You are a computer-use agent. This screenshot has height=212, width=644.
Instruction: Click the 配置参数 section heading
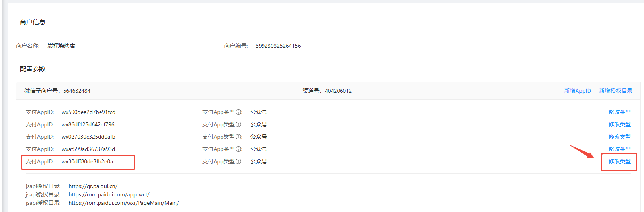(33, 69)
